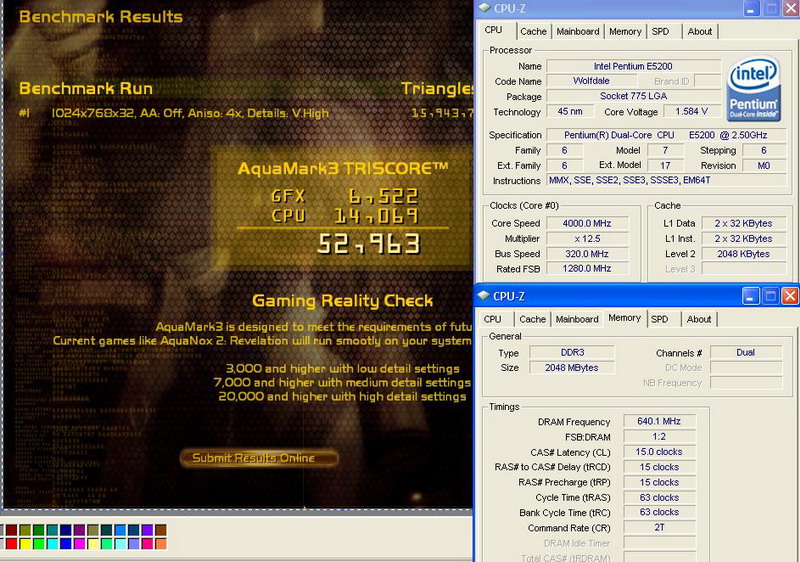Click the GFX score 6,522
Image resolution: width=800 pixels, height=562 pixels.
(383, 196)
